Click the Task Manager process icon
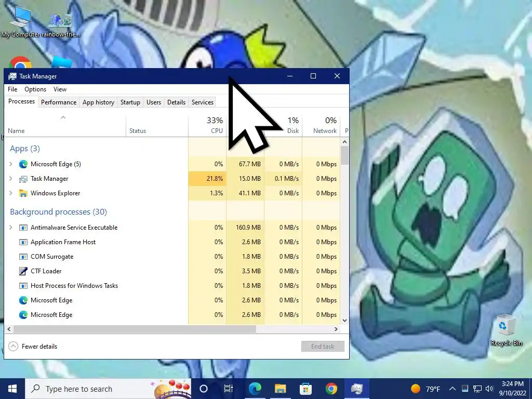The width and height of the screenshot is (532, 399). click(x=23, y=179)
